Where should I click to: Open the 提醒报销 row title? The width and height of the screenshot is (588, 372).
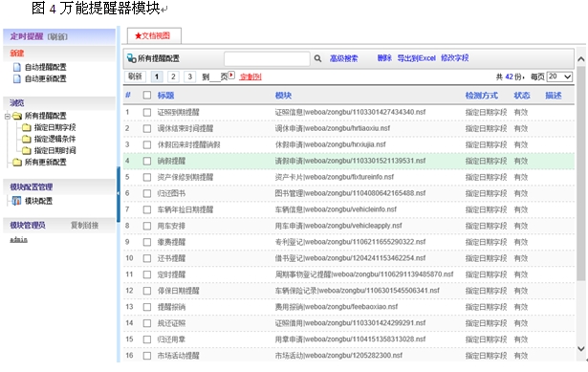point(171,307)
